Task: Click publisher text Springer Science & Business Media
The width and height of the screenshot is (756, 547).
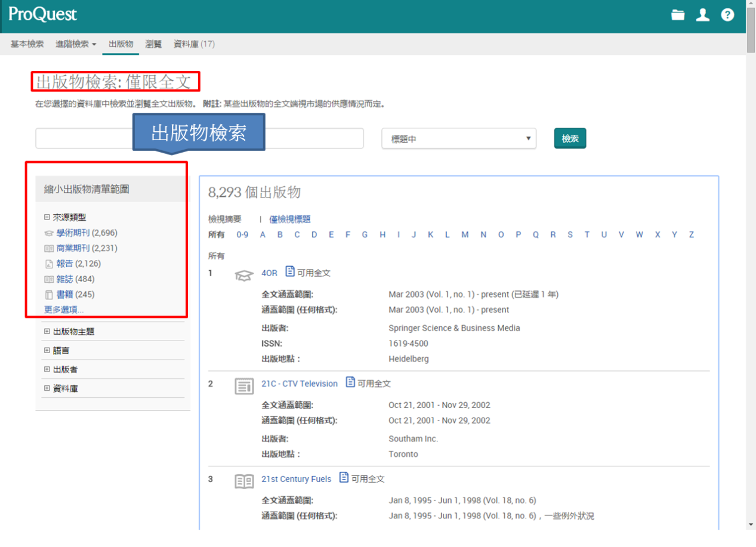Action: coord(454,328)
